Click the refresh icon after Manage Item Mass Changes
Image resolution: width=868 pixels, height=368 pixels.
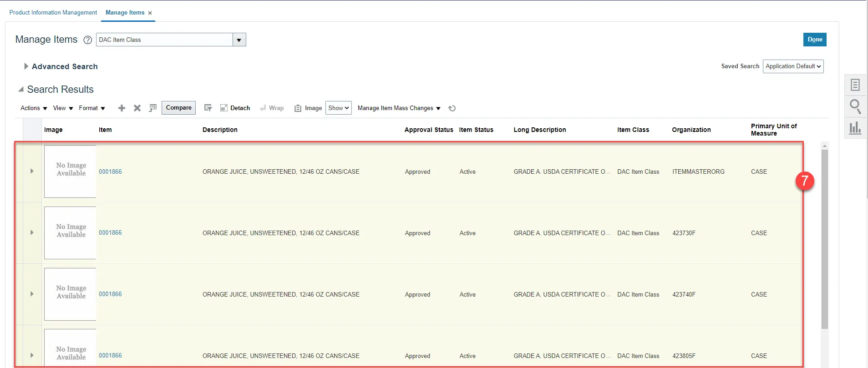click(x=452, y=108)
